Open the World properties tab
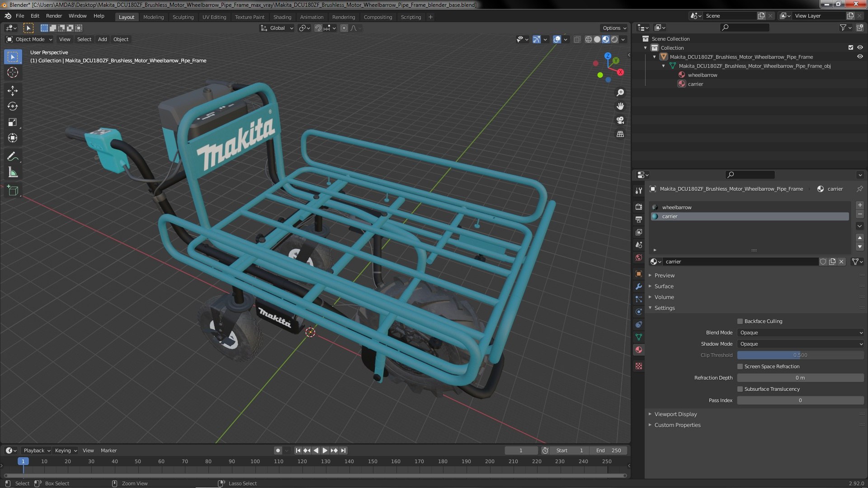The height and width of the screenshot is (488, 868). coord(639,258)
